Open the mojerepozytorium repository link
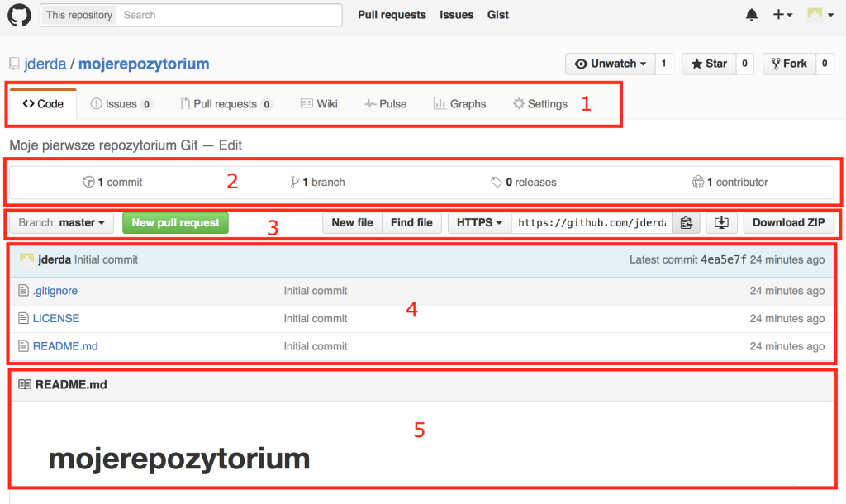This screenshot has width=846, height=504. 144,64
